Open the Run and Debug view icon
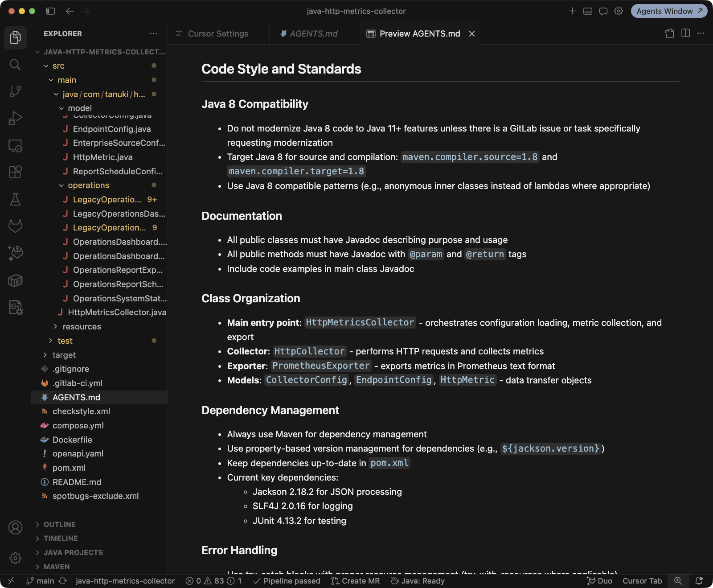Image resolution: width=713 pixels, height=588 pixels. click(x=15, y=118)
